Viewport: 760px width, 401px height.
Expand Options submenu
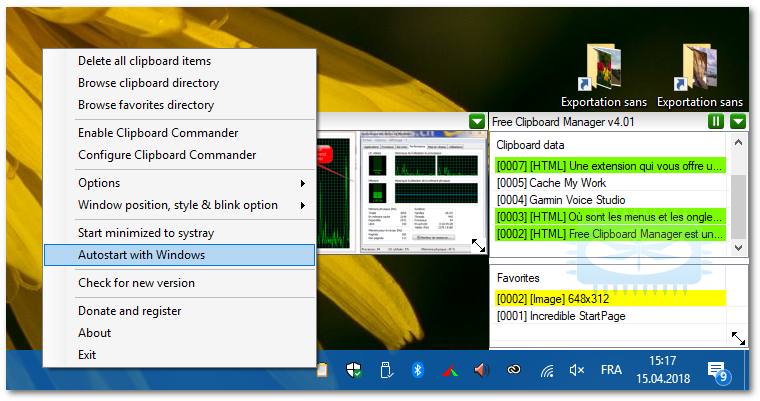(180, 183)
